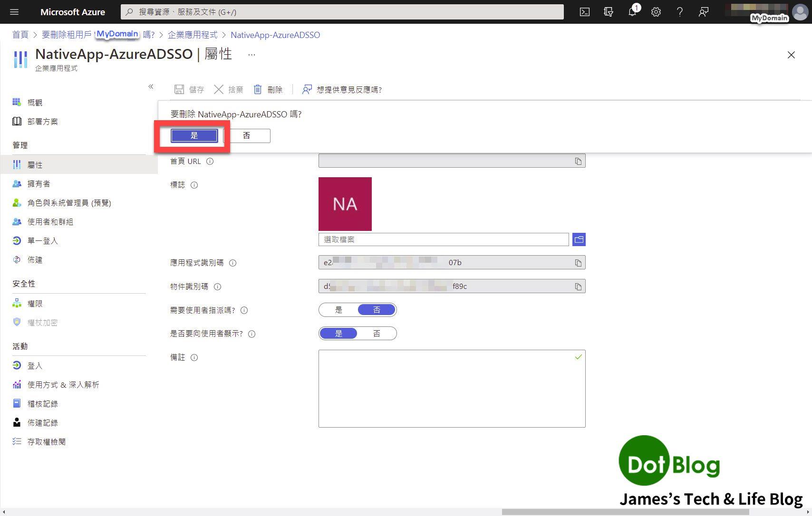Click the 儲存 save button
The image size is (812, 516).
[x=189, y=89]
